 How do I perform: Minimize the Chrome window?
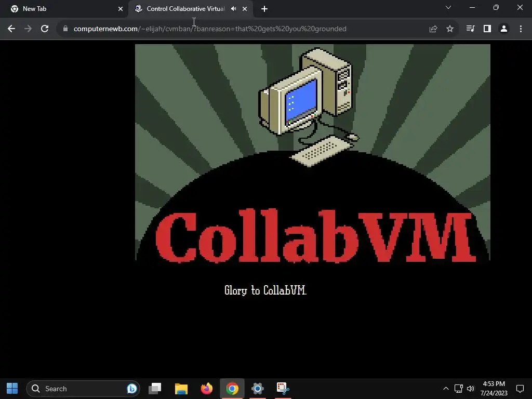tap(472, 7)
